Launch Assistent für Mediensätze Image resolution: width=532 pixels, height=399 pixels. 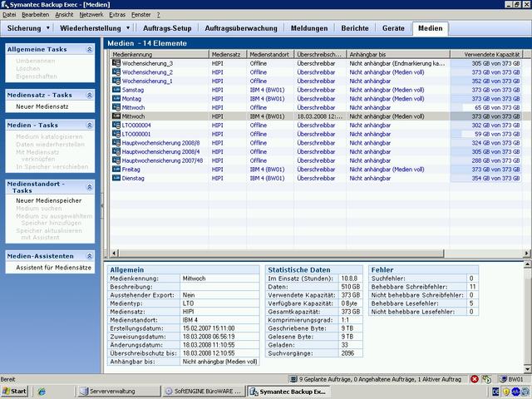[x=53, y=268]
